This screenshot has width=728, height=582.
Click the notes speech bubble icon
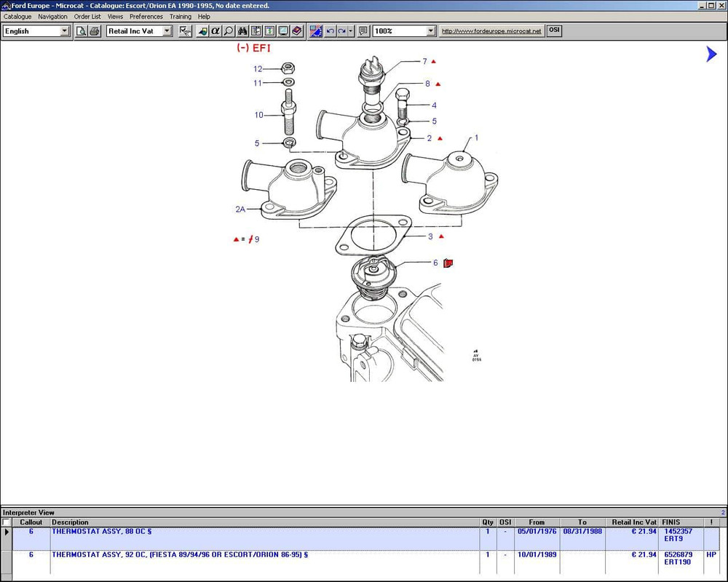pos(363,31)
